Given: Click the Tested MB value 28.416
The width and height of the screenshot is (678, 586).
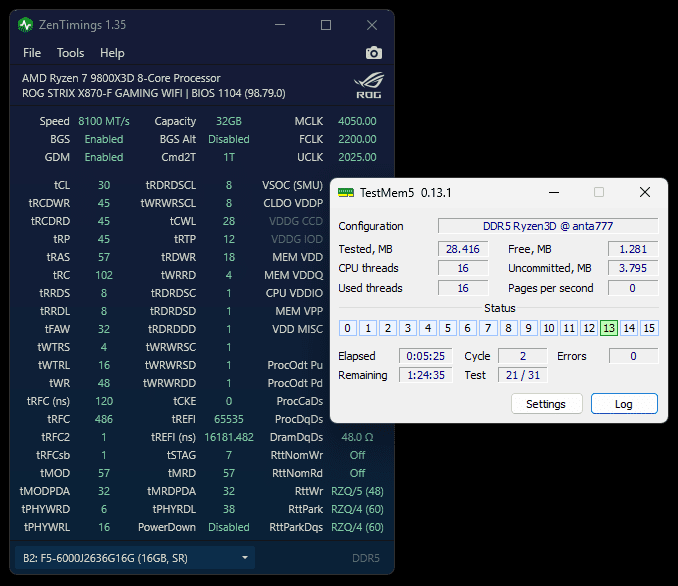Looking at the screenshot, I should pyautogui.click(x=463, y=249).
